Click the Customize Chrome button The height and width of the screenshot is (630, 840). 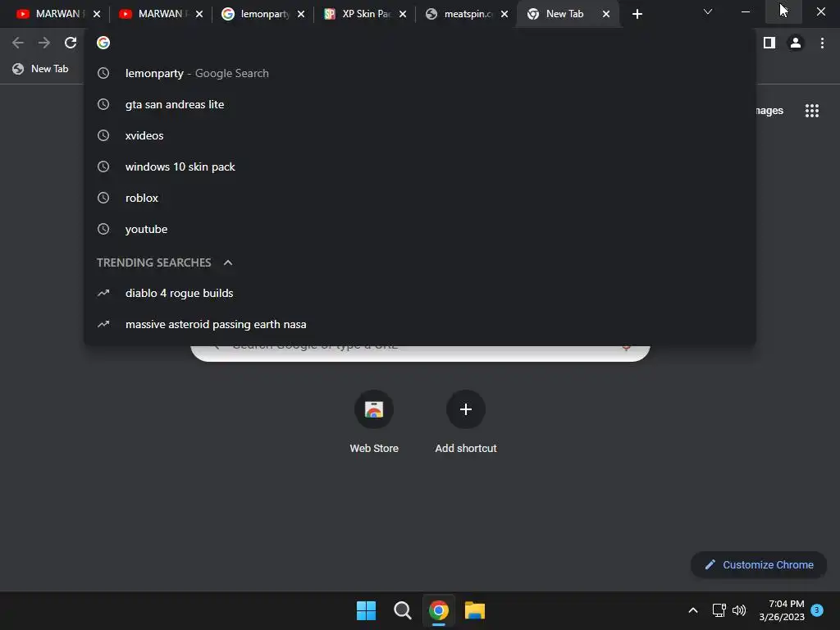(759, 564)
